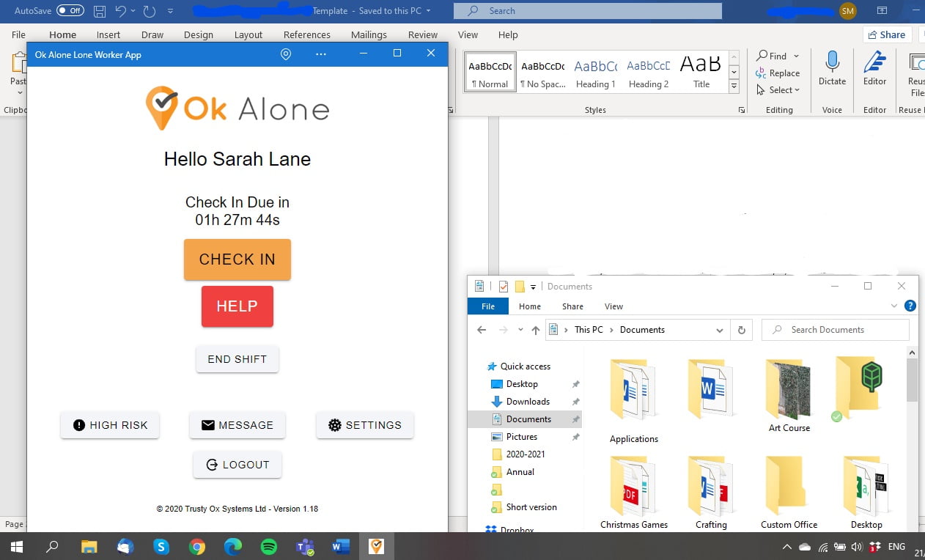Select Pictures in File Explorer navigation pane

coord(522,437)
